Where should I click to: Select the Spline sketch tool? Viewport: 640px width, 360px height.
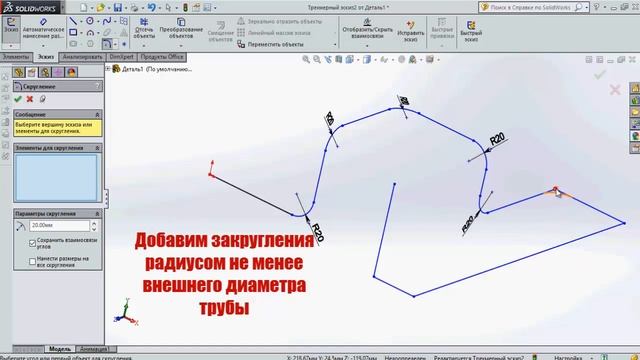pos(107,21)
